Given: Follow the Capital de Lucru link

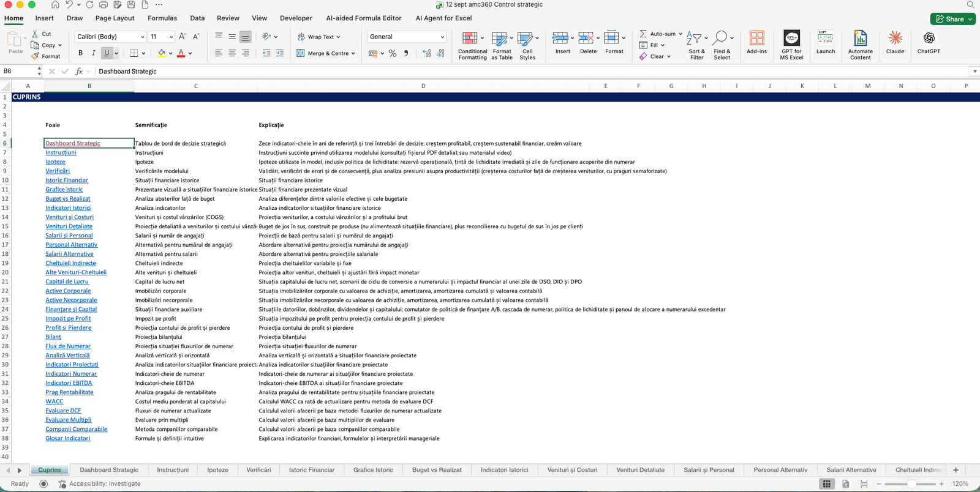Looking at the screenshot, I should pos(67,282).
